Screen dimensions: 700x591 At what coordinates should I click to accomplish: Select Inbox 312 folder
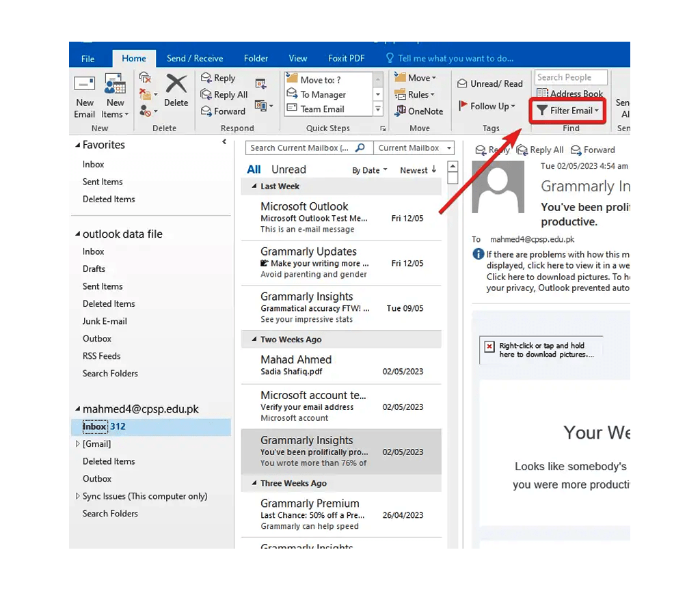pos(151,426)
